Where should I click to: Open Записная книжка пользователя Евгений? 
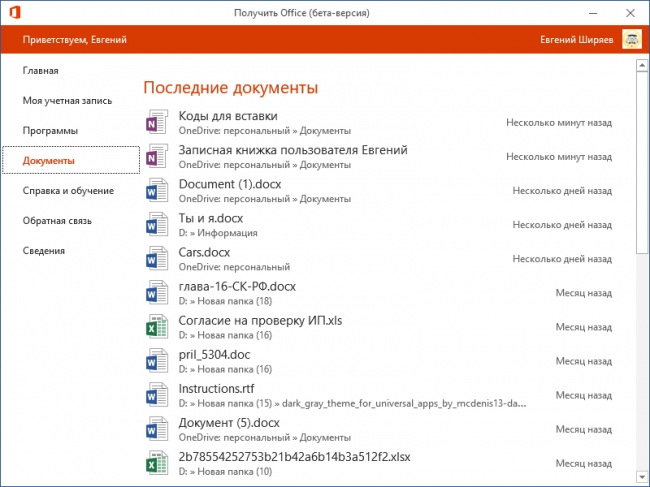(293, 150)
